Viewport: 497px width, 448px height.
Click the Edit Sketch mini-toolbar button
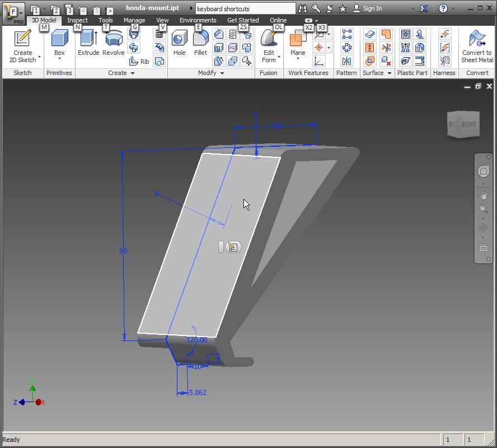click(x=234, y=247)
